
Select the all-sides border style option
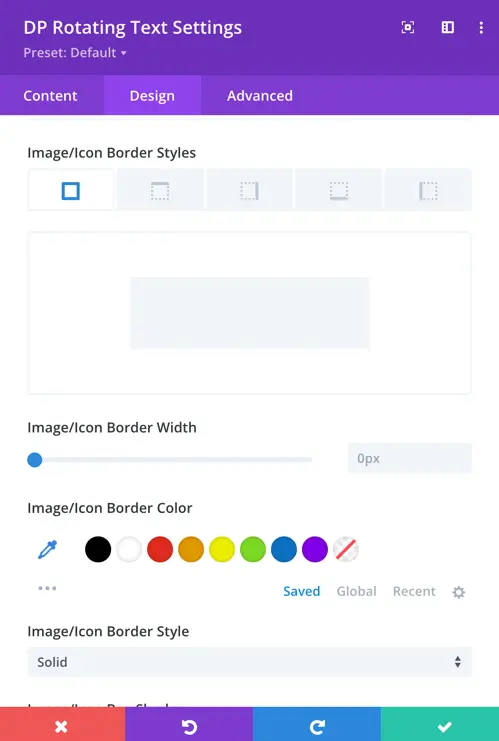click(71, 190)
